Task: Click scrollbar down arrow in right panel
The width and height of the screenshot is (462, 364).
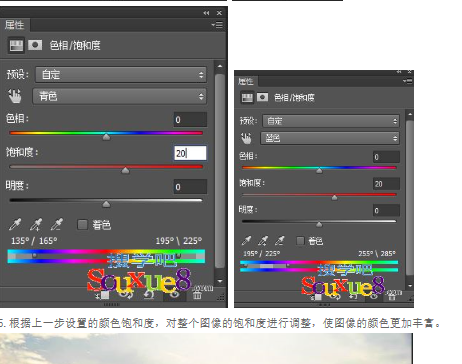Action: [410, 286]
